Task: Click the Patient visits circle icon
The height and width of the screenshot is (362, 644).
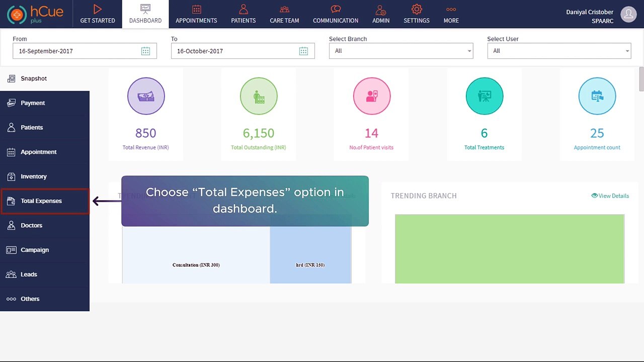Action: point(371,96)
